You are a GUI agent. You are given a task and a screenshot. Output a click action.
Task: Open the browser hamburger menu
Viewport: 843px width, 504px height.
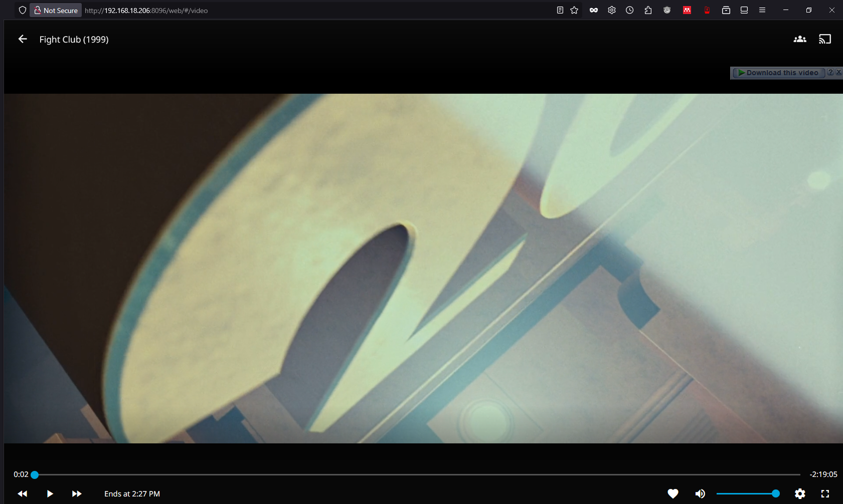coord(762,10)
